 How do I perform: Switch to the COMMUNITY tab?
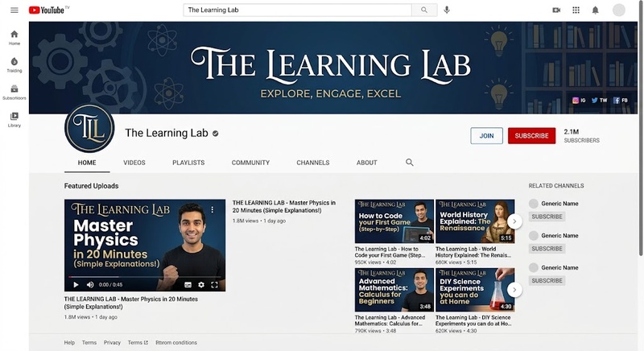point(250,163)
